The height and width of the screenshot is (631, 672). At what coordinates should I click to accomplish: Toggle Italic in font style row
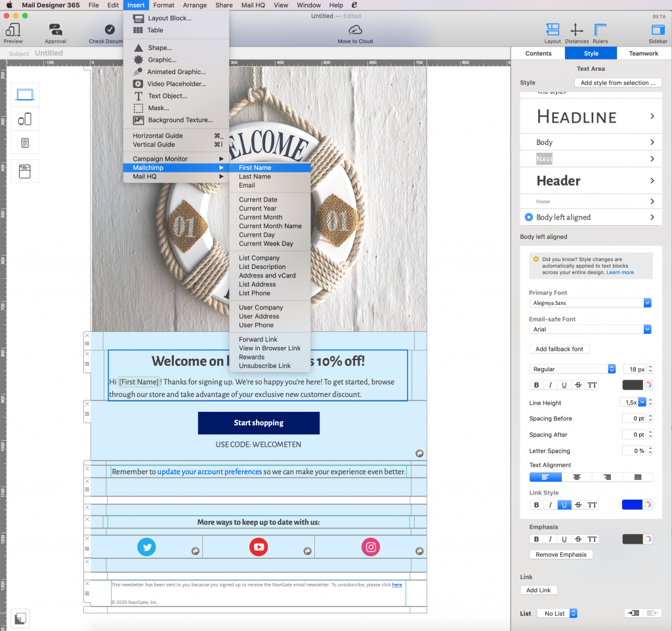[x=551, y=384]
